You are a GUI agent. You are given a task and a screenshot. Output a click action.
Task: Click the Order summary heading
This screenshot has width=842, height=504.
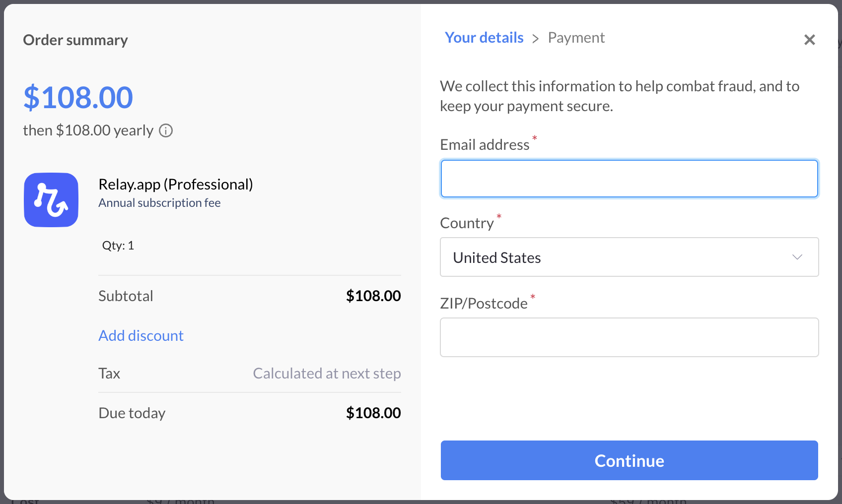75,40
